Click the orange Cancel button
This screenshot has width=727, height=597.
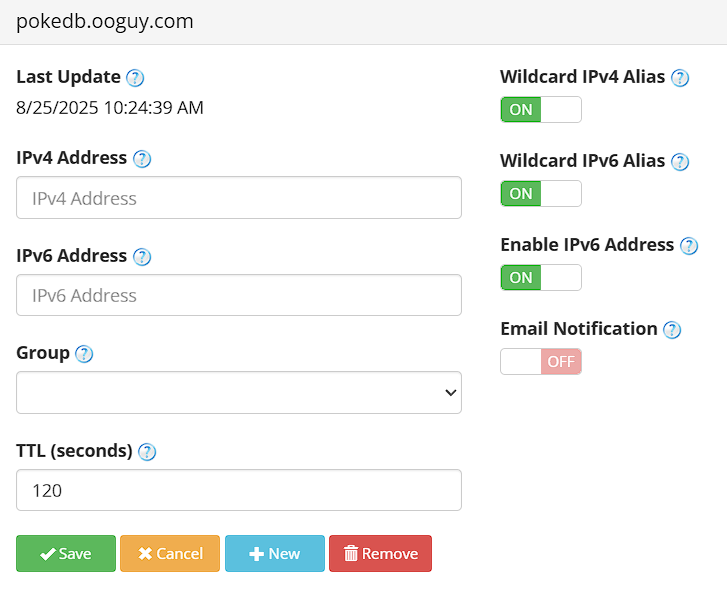(x=170, y=554)
